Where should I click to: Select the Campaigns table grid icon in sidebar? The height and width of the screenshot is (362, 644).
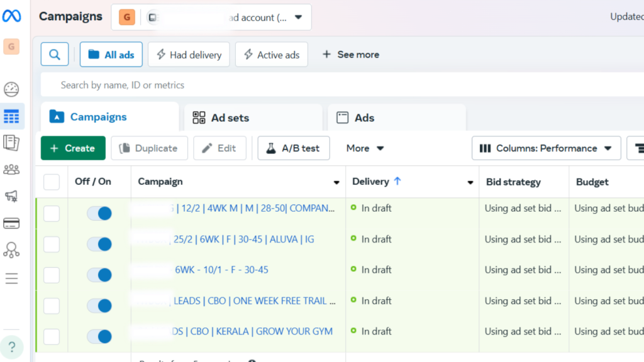point(11,116)
